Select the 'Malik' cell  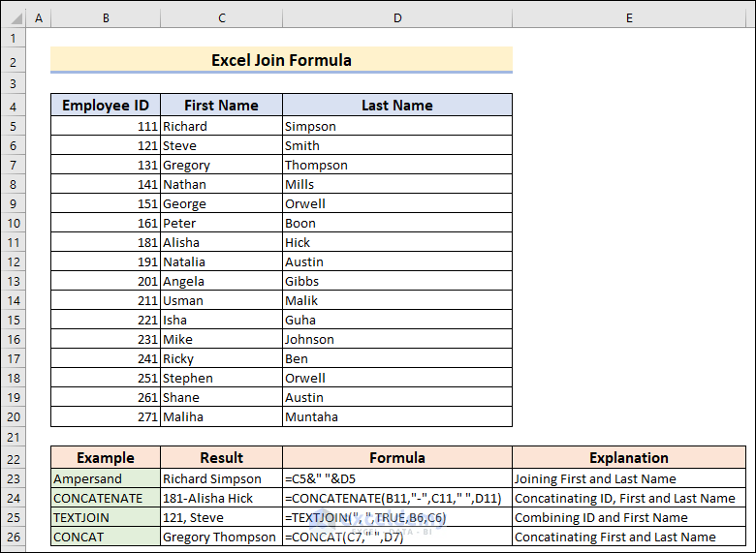point(397,300)
